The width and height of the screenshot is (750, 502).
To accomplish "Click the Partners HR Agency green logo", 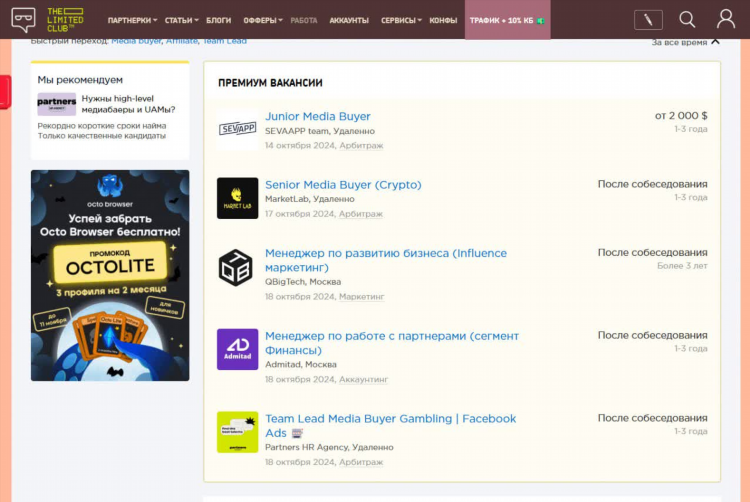I will tap(237, 432).
